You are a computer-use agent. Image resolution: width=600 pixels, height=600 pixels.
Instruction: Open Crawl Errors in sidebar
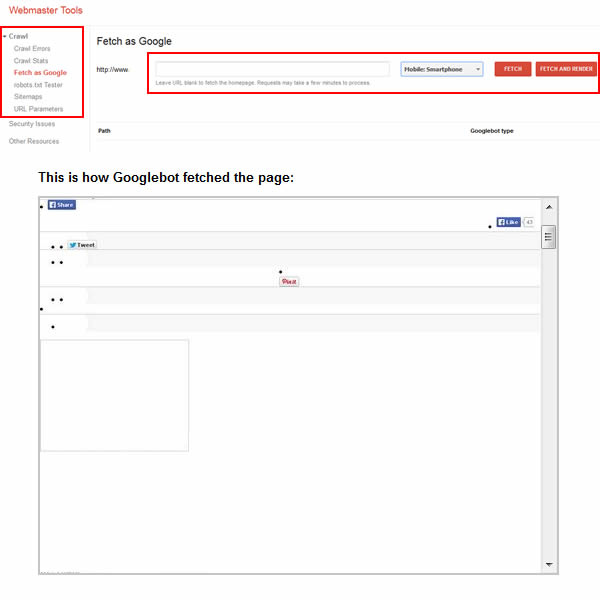click(x=32, y=48)
